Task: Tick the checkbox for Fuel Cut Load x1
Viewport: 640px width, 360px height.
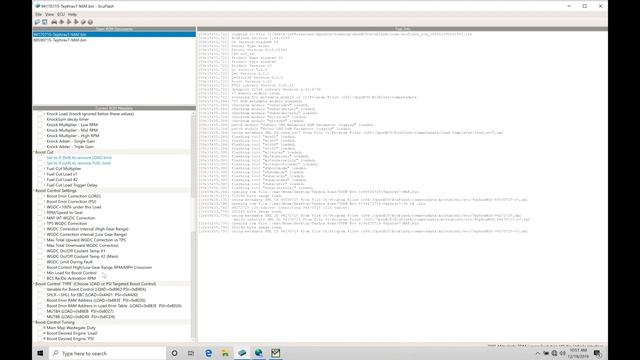Action: pos(40,174)
